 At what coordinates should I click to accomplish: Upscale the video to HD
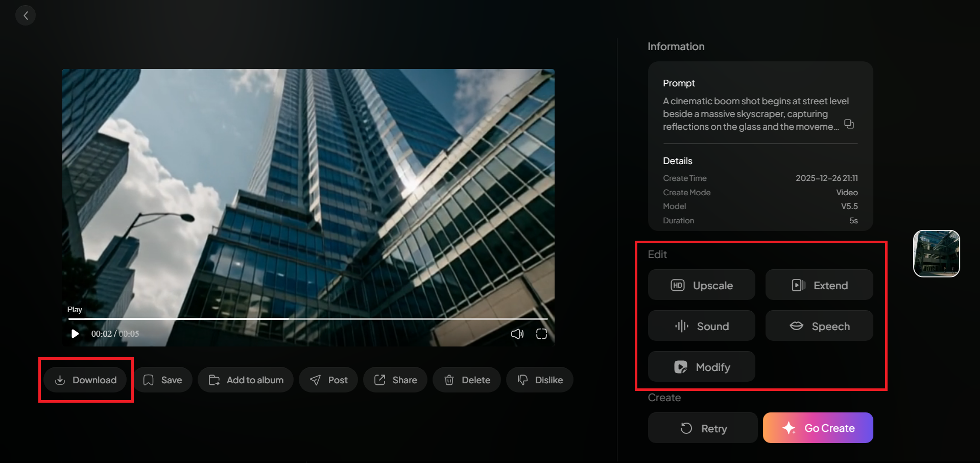tap(702, 285)
